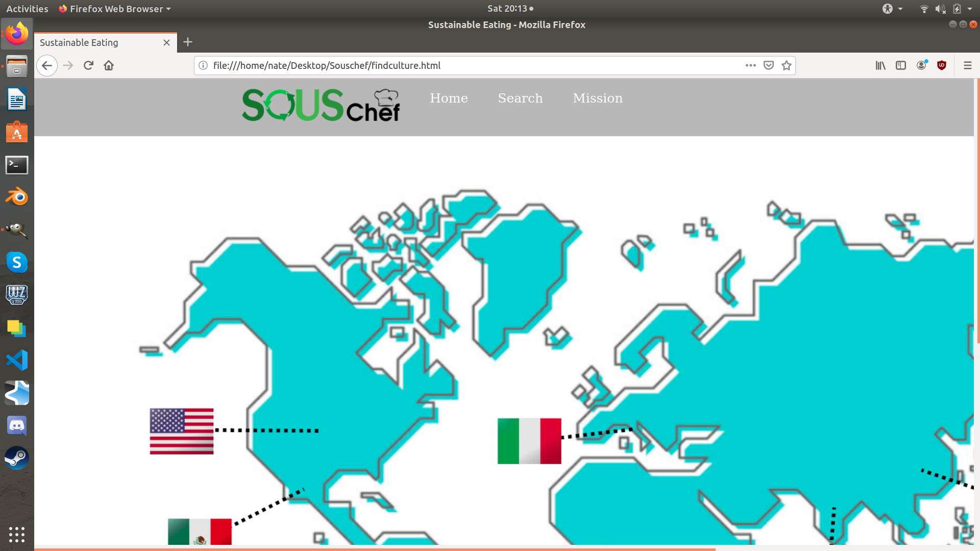Viewport: 980px width, 551px height.
Task: Go to the Firefox home page
Action: 109,65
